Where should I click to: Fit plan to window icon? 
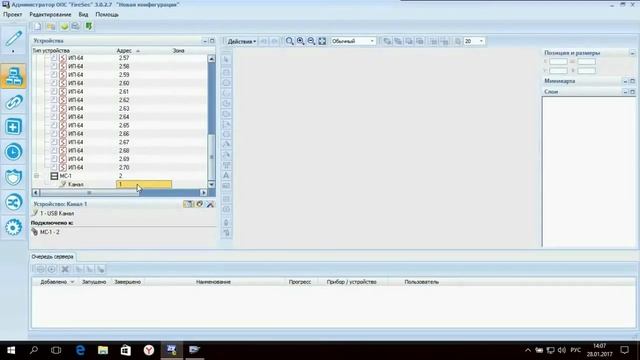point(322,41)
